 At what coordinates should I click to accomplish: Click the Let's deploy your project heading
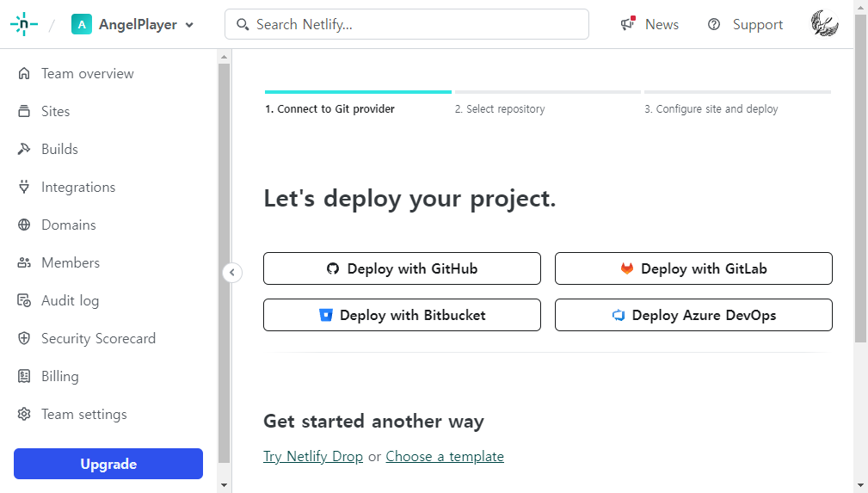click(409, 198)
